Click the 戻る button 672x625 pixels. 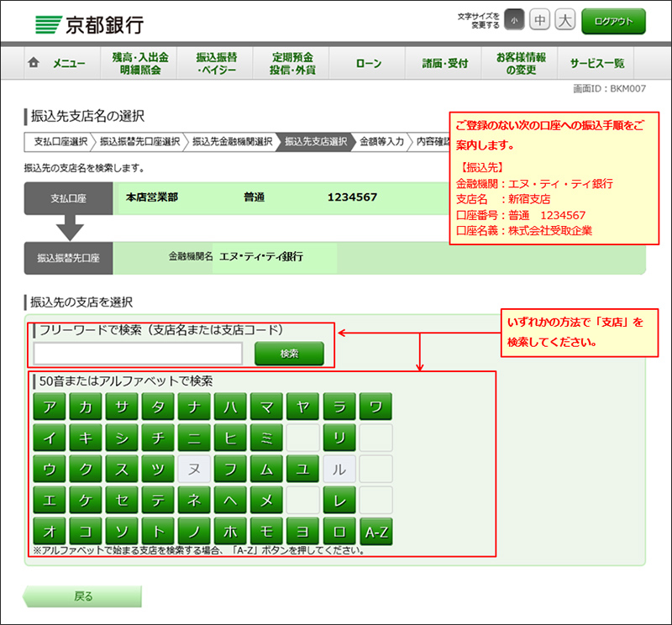82,596
